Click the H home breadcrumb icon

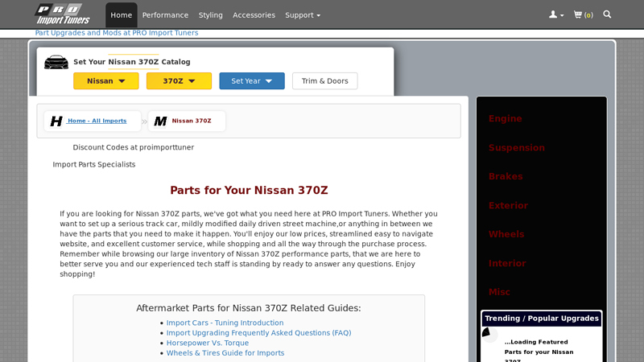pyautogui.click(x=56, y=121)
